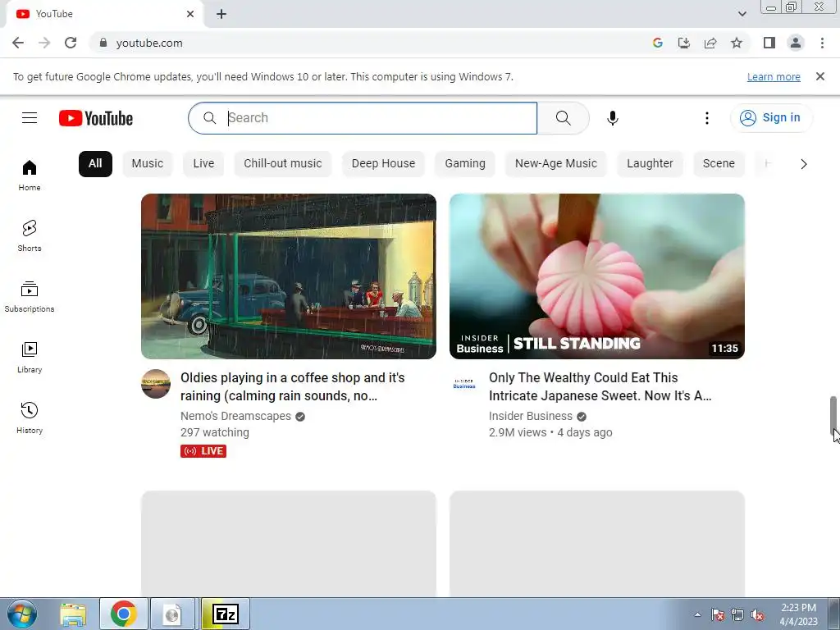Click the taskbar clock showing 2:23 PM
The image size is (840, 630).
click(x=798, y=614)
